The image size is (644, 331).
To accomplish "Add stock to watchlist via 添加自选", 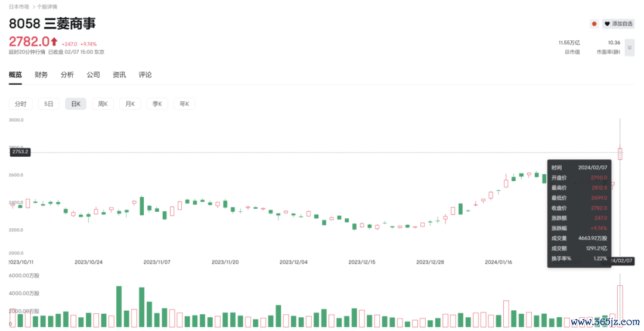I will click(618, 24).
